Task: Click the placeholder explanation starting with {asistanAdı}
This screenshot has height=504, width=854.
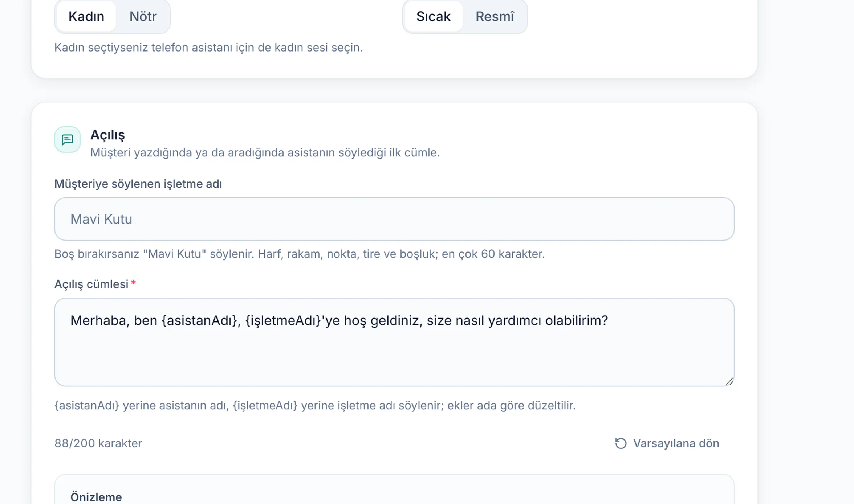Action: pyautogui.click(x=315, y=406)
